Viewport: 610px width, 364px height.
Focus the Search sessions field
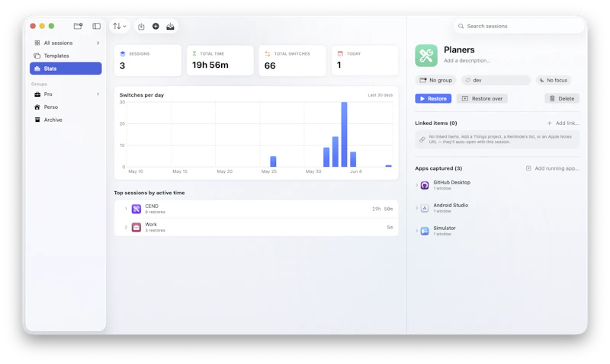[519, 26]
